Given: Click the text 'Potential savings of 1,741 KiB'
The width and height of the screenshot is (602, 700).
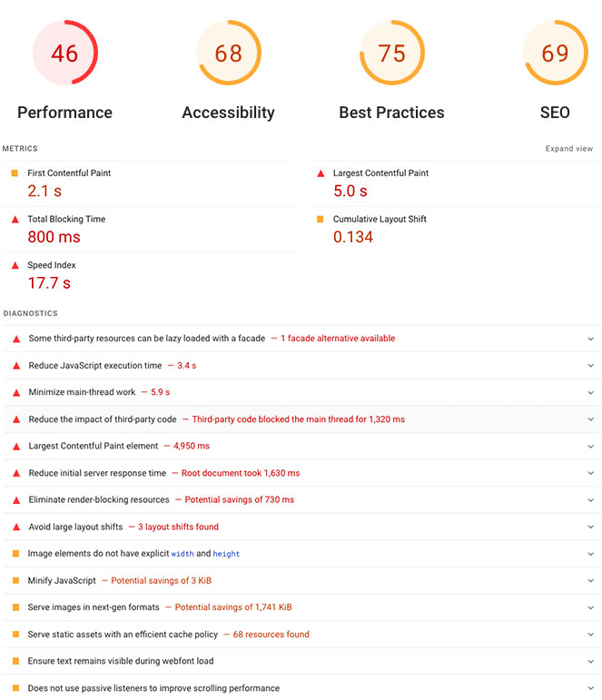Looking at the screenshot, I should click(x=233, y=607).
